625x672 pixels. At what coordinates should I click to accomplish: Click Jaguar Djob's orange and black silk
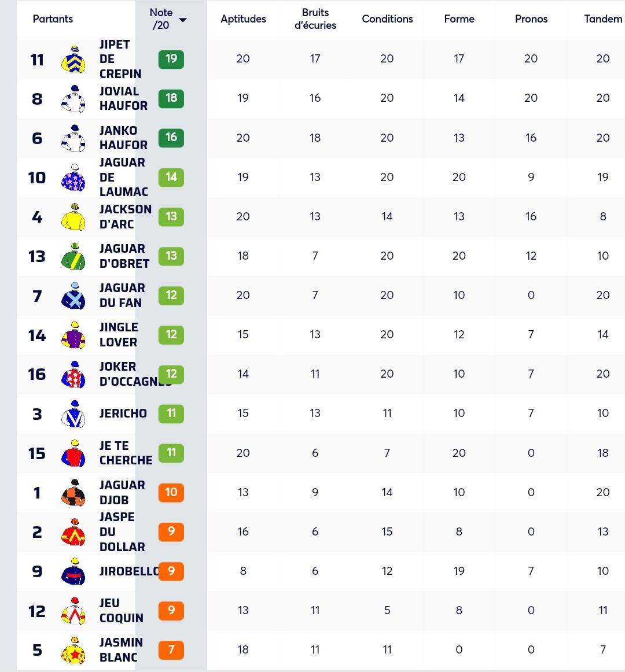73,492
